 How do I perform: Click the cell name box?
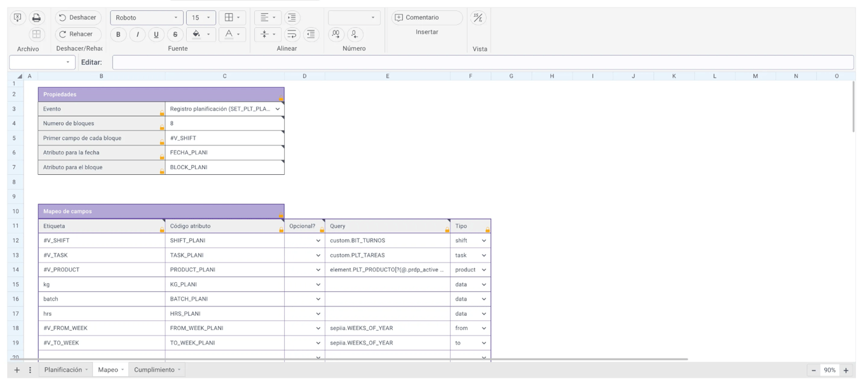(42, 62)
